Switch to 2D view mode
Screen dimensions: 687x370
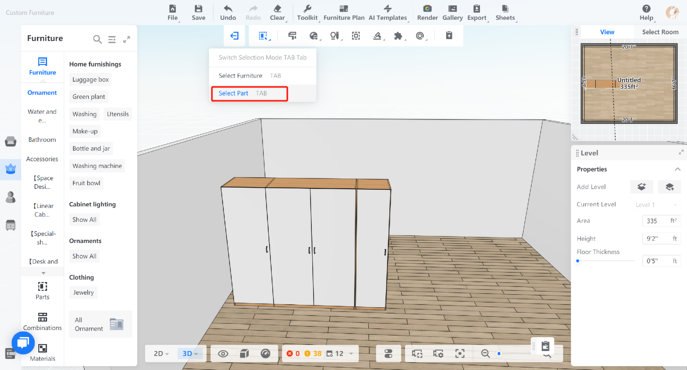click(161, 353)
